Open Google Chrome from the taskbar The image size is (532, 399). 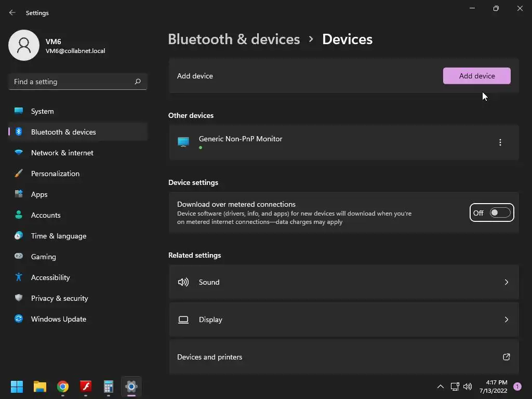point(63,387)
